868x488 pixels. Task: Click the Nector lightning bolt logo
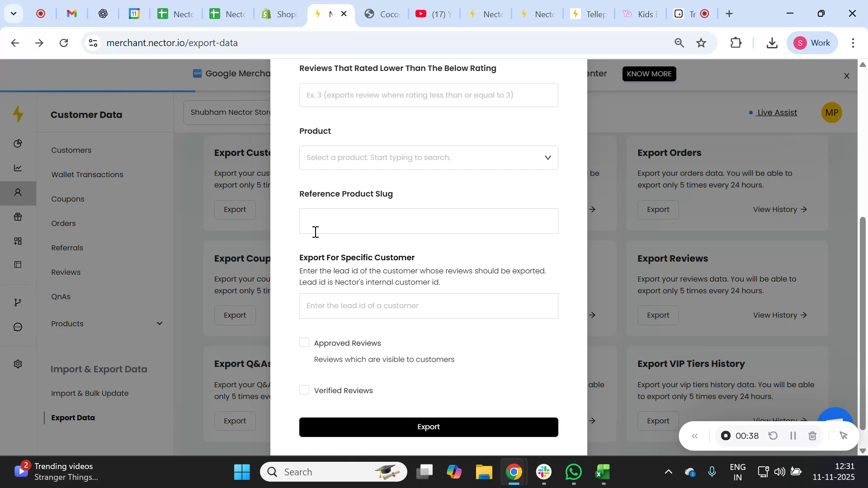pos(18,114)
